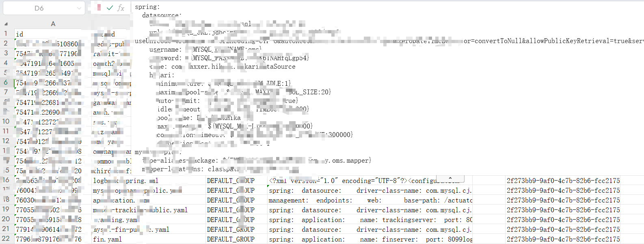Select the xml version cell in row 16
Screen dimensions: 644x244
coord(370,181)
